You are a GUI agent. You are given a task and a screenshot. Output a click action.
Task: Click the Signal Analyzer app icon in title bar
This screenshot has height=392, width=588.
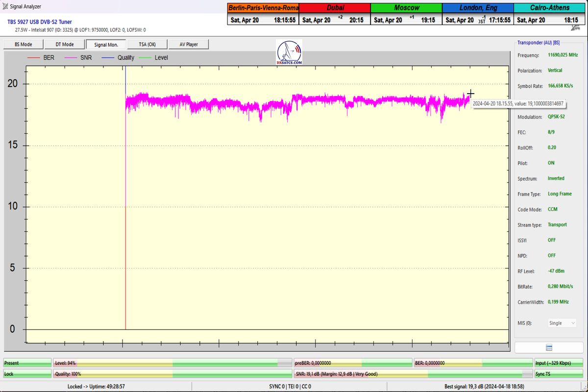pos(5,7)
